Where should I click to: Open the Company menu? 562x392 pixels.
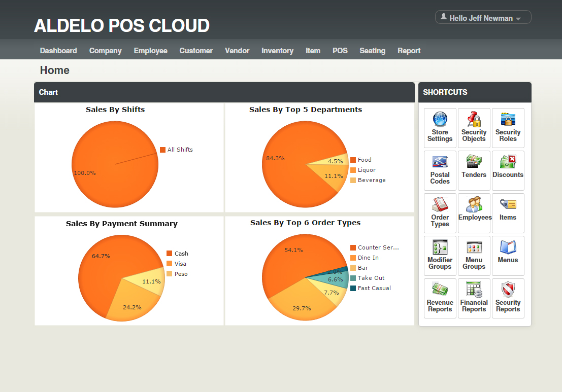(x=106, y=51)
